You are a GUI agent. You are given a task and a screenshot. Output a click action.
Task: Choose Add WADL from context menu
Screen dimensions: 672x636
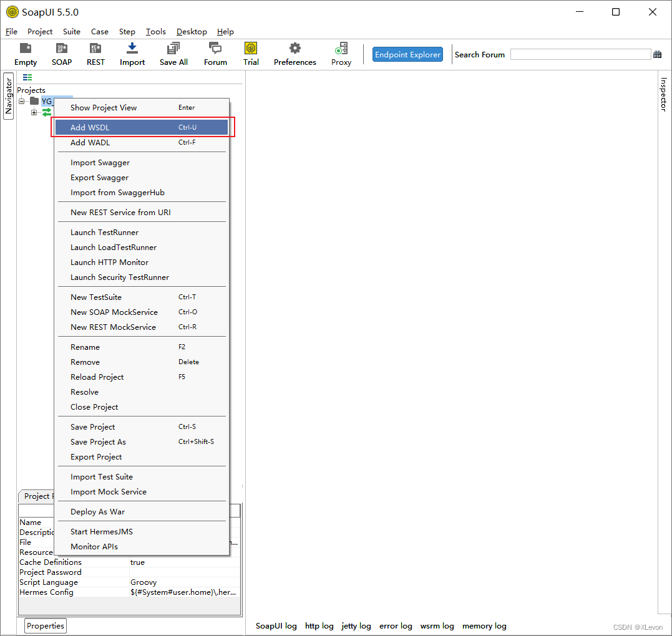coord(142,142)
